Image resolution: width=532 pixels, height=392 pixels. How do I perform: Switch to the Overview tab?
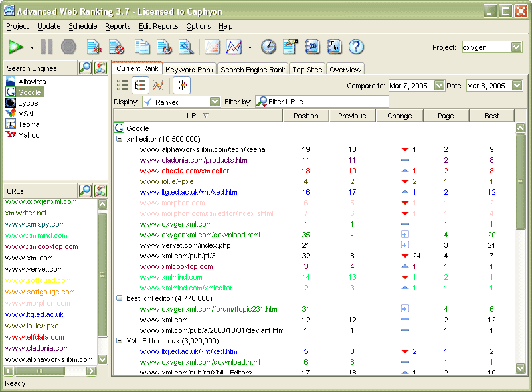pos(345,70)
